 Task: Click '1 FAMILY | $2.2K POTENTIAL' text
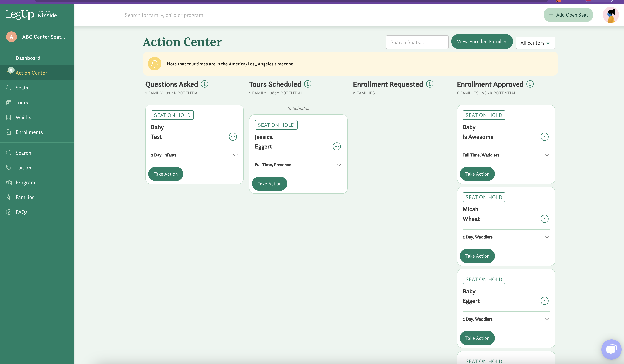pyautogui.click(x=172, y=93)
